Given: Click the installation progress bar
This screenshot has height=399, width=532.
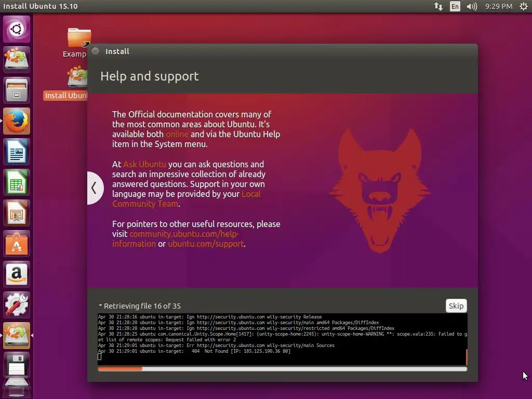Looking at the screenshot, I should [x=282, y=369].
